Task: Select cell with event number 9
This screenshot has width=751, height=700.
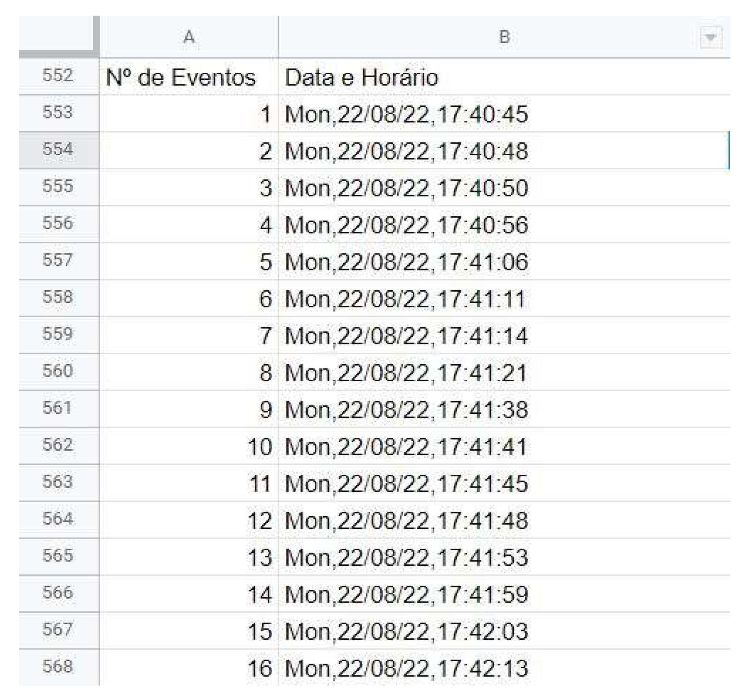Action: 189,409
